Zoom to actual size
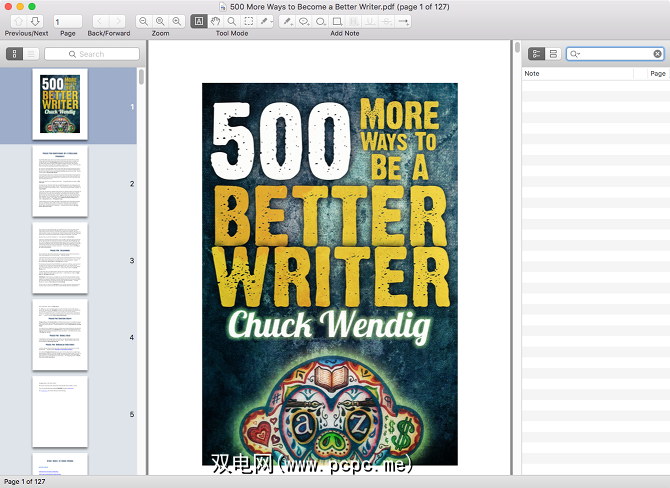The image size is (670, 488). point(160,21)
